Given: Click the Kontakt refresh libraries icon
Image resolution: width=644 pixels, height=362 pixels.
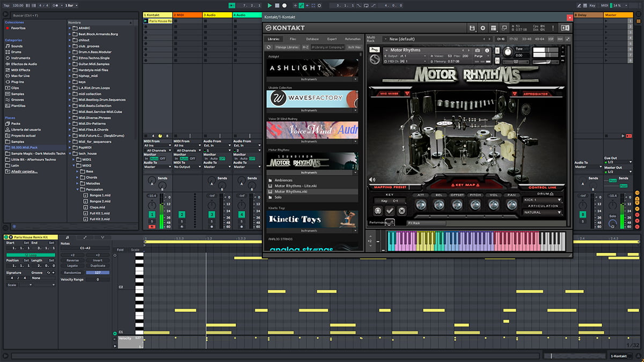Looking at the screenshot, I should tap(270, 47).
